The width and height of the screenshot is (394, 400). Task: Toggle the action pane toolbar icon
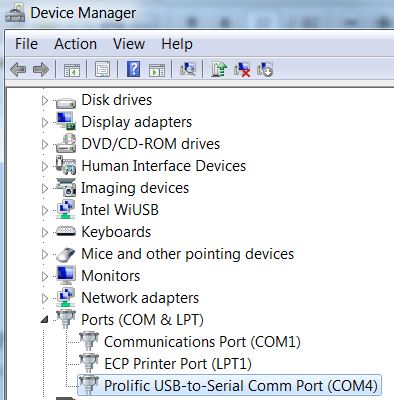[157, 70]
